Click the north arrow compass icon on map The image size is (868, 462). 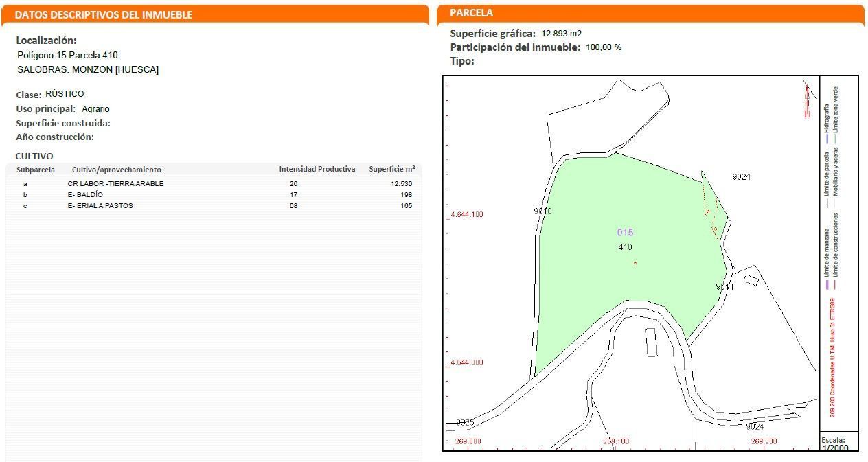tap(808, 100)
